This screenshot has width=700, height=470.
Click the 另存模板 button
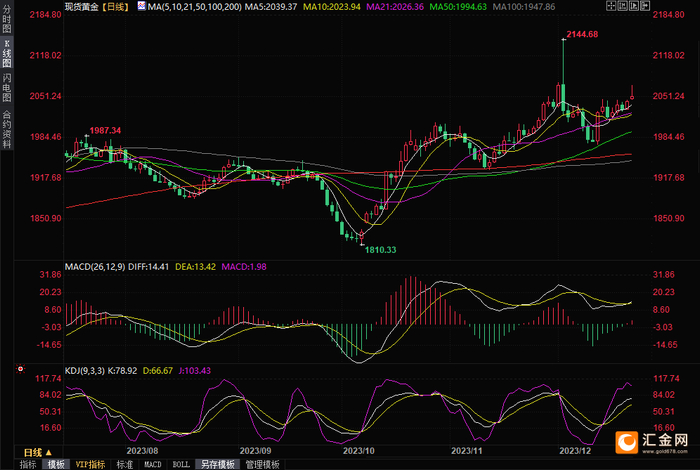217,464
